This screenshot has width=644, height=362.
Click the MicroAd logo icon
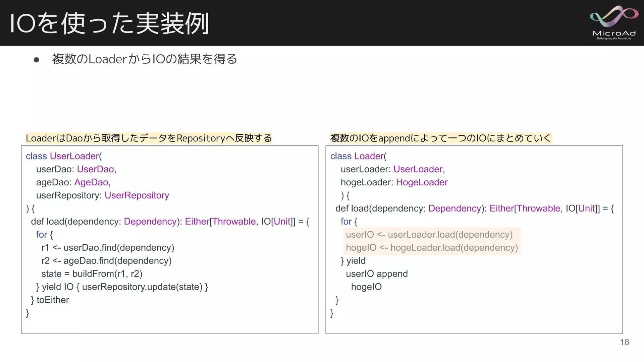pos(614,16)
